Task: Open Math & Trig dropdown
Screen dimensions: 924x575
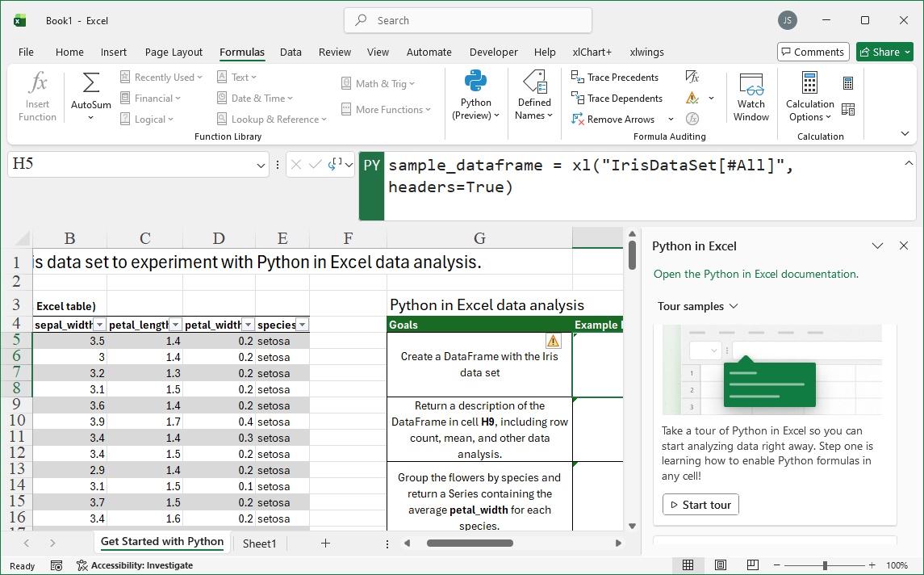Action: point(378,84)
